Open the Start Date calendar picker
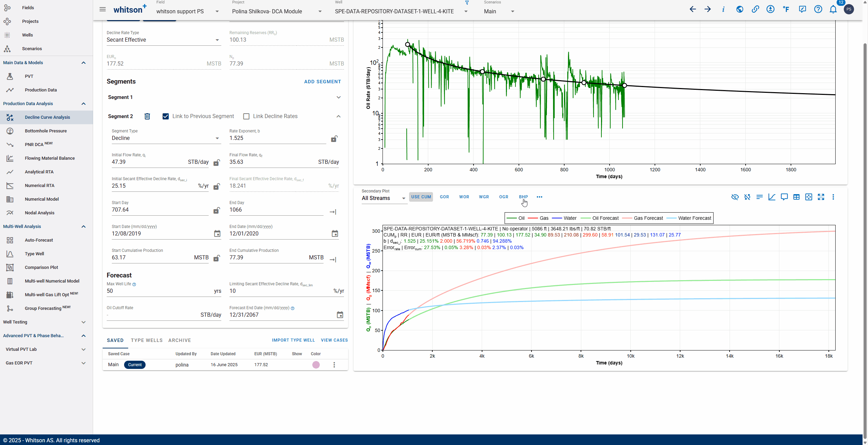This screenshot has width=868, height=445. (217, 234)
